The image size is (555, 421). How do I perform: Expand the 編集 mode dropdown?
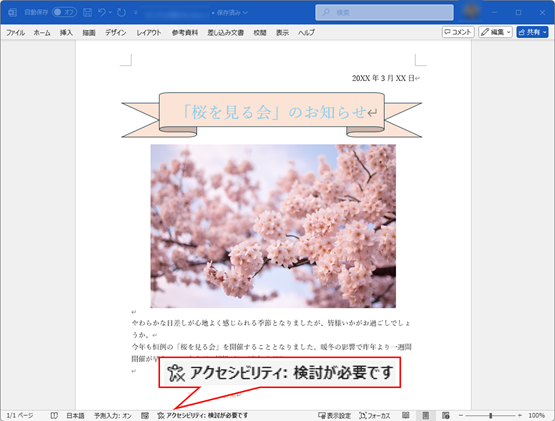(x=496, y=32)
